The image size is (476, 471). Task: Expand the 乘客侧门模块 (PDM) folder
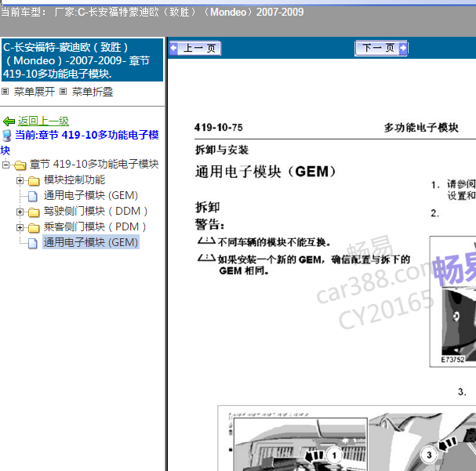(20, 227)
